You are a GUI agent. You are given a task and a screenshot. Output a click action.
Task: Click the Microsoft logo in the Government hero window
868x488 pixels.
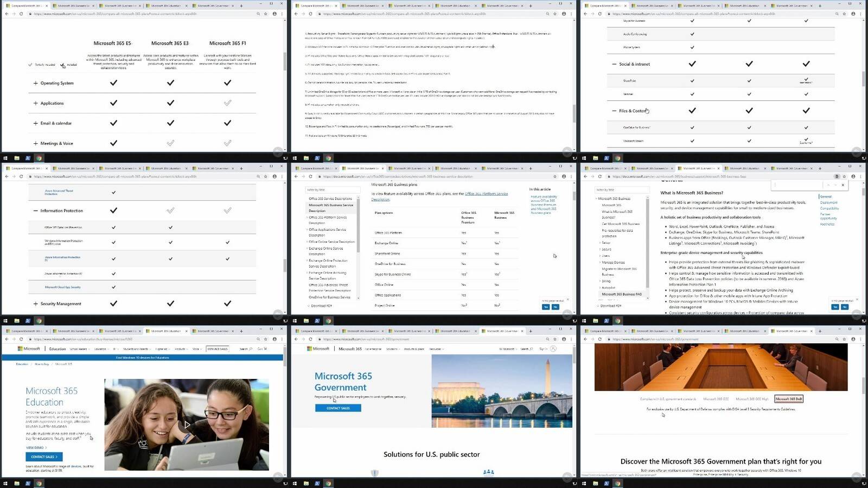[x=318, y=349]
